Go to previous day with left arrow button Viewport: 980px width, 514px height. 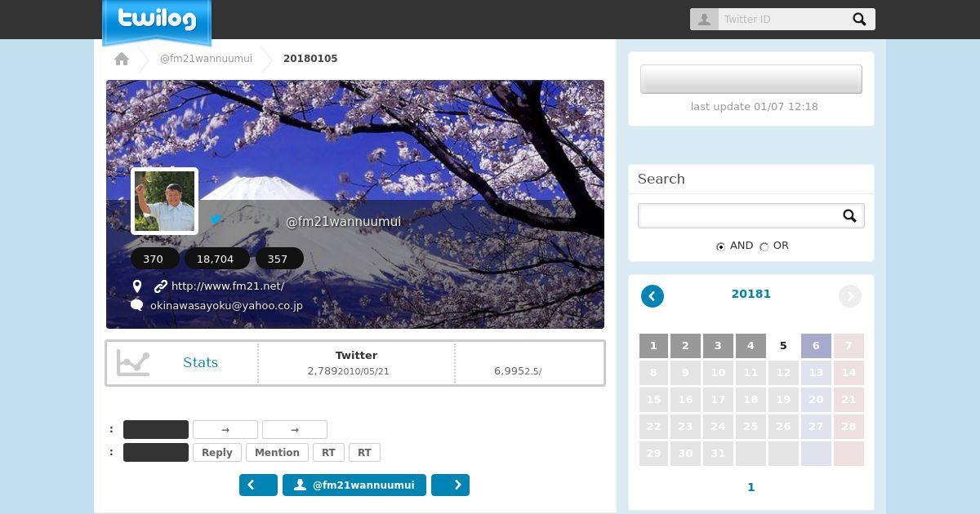(x=258, y=485)
